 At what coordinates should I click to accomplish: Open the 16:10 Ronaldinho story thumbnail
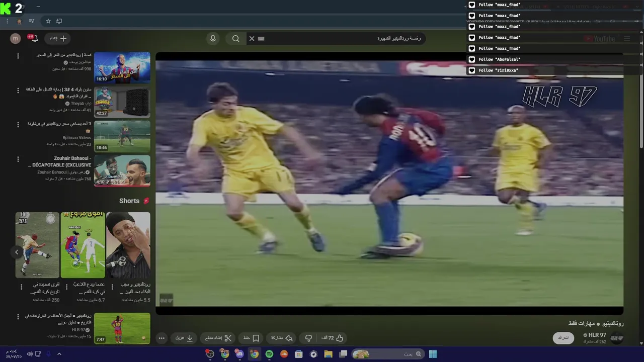click(122, 67)
